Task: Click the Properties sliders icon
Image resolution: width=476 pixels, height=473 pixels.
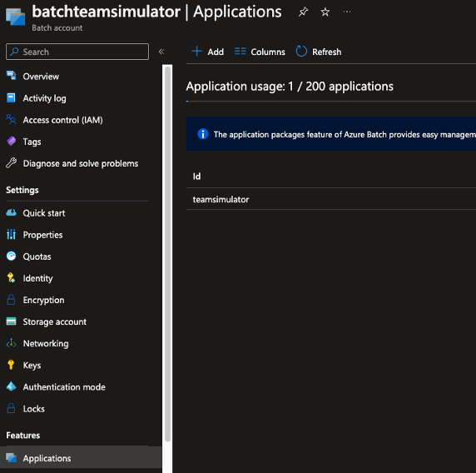Action: pyautogui.click(x=11, y=234)
